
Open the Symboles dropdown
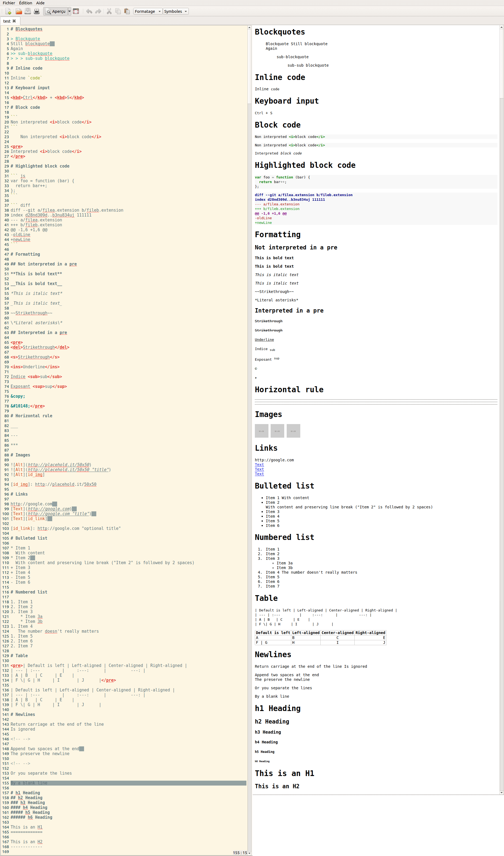[176, 11]
